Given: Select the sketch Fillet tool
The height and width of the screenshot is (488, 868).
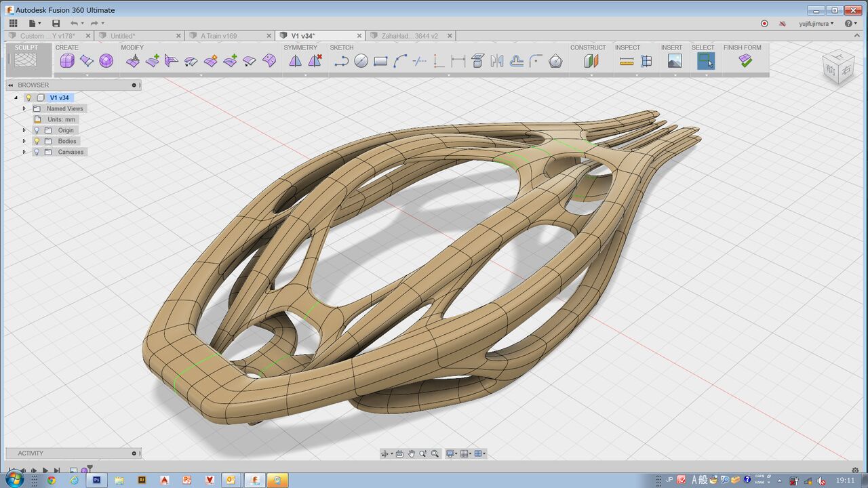Looking at the screenshot, I should pyautogui.click(x=536, y=61).
